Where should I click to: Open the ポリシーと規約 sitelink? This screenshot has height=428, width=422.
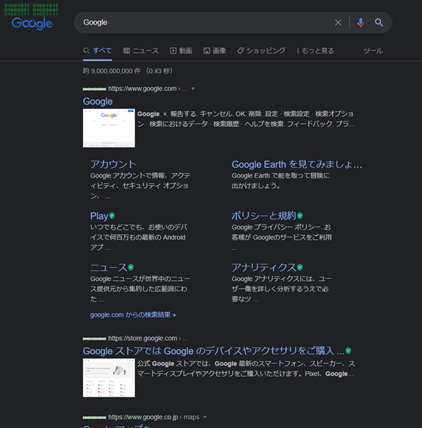(264, 216)
